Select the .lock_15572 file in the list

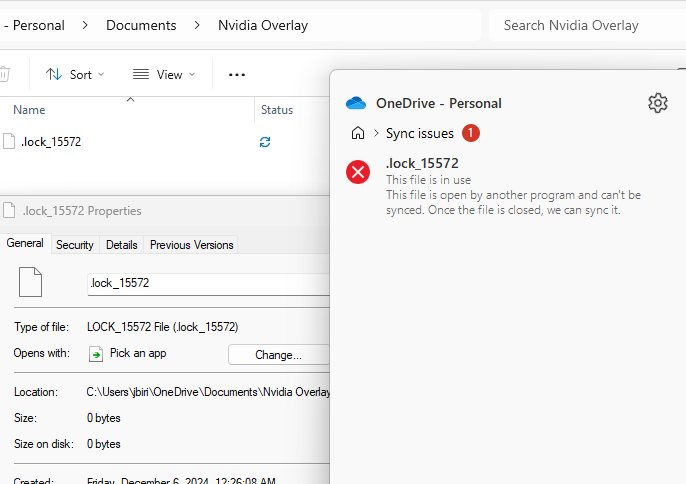pyautogui.click(x=51, y=142)
